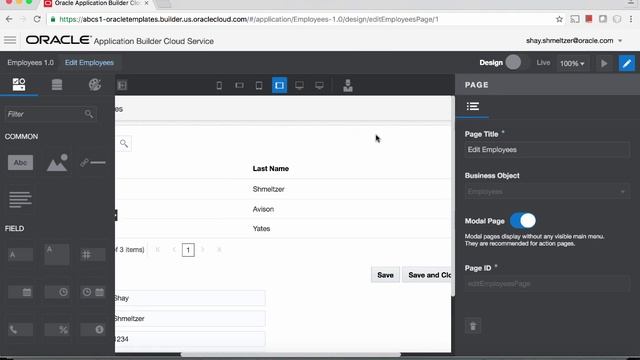The height and width of the screenshot is (360, 640).
Task: Click the page structure icon in toolbar
Action: click(x=122, y=85)
